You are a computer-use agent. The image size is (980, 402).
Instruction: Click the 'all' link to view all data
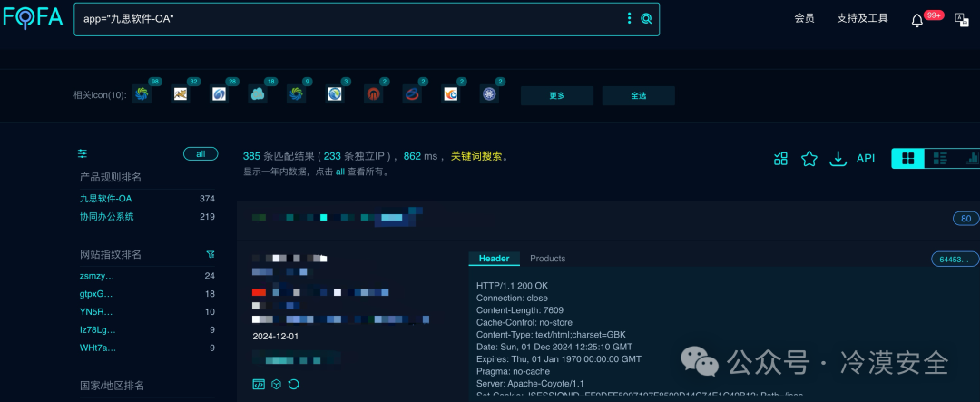[340, 172]
